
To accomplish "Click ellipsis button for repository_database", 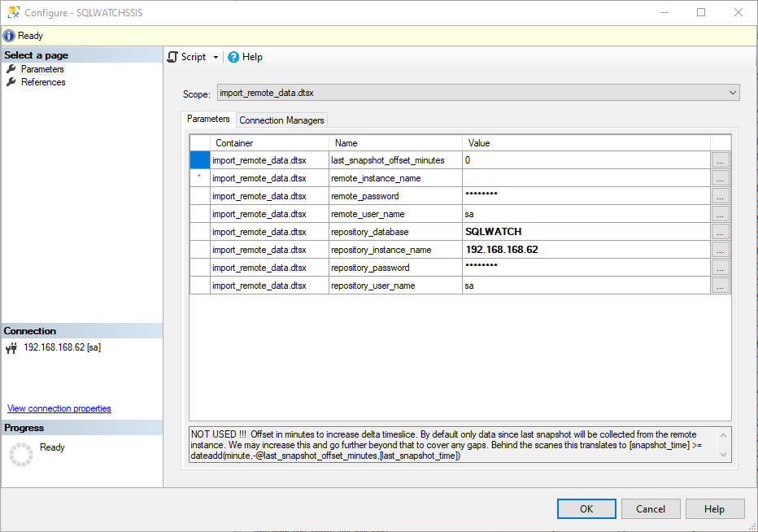I will pyautogui.click(x=720, y=232).
